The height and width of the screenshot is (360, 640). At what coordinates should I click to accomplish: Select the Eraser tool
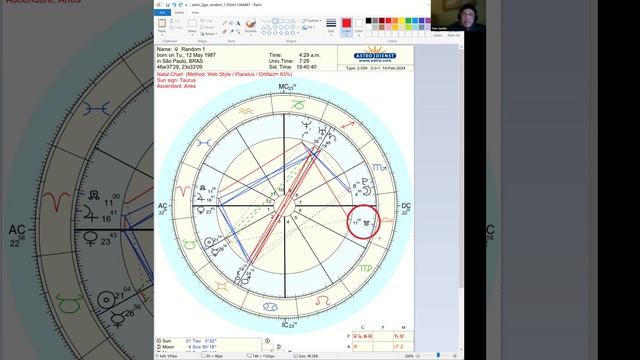tap(224, 32)
